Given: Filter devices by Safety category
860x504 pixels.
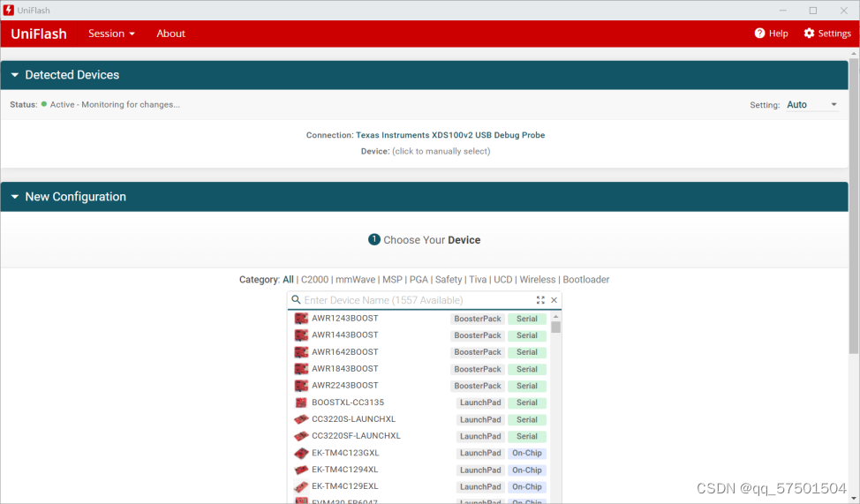Looking at the screenshot, I should click(449, 280).
